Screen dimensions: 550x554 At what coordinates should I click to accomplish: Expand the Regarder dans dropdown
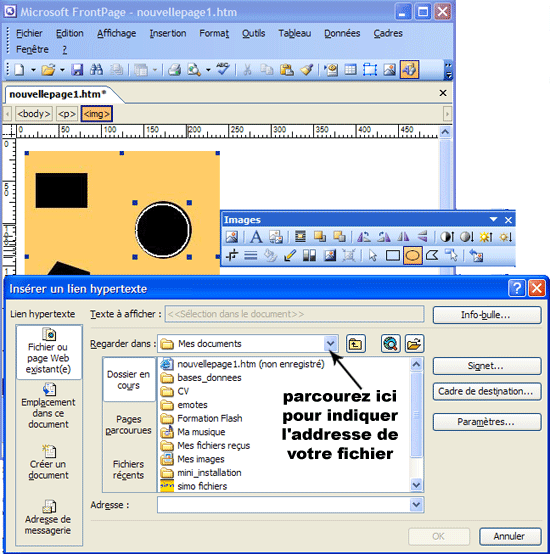coord(331,343)
